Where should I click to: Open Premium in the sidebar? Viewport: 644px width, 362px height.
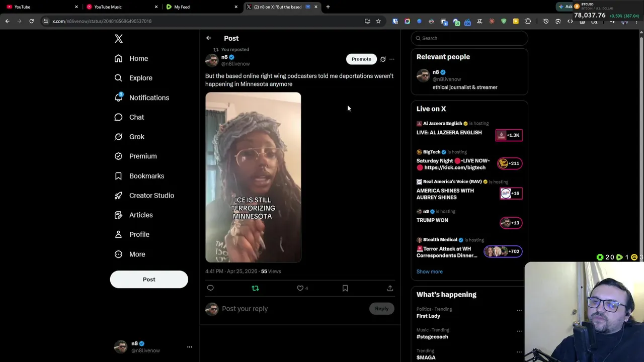coord(135,156)
